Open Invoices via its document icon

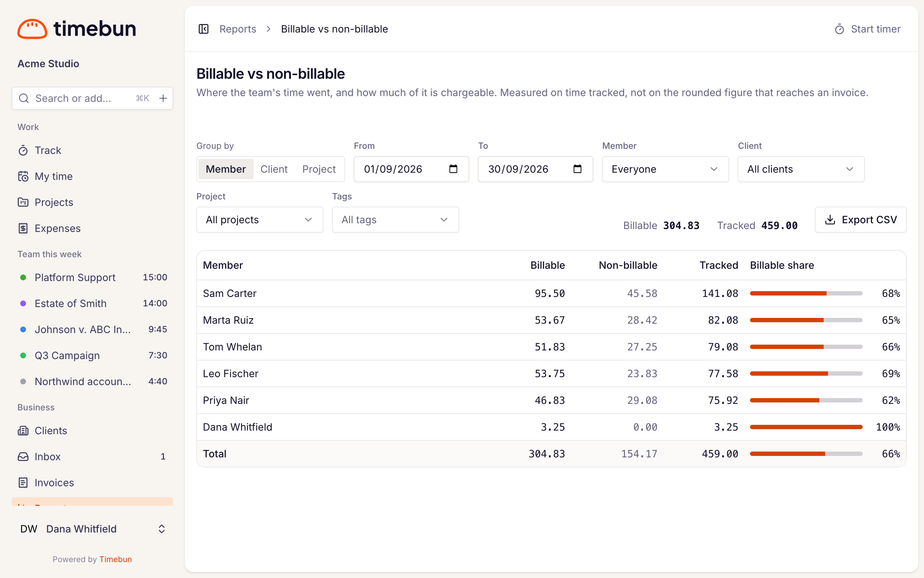[23, 483]
